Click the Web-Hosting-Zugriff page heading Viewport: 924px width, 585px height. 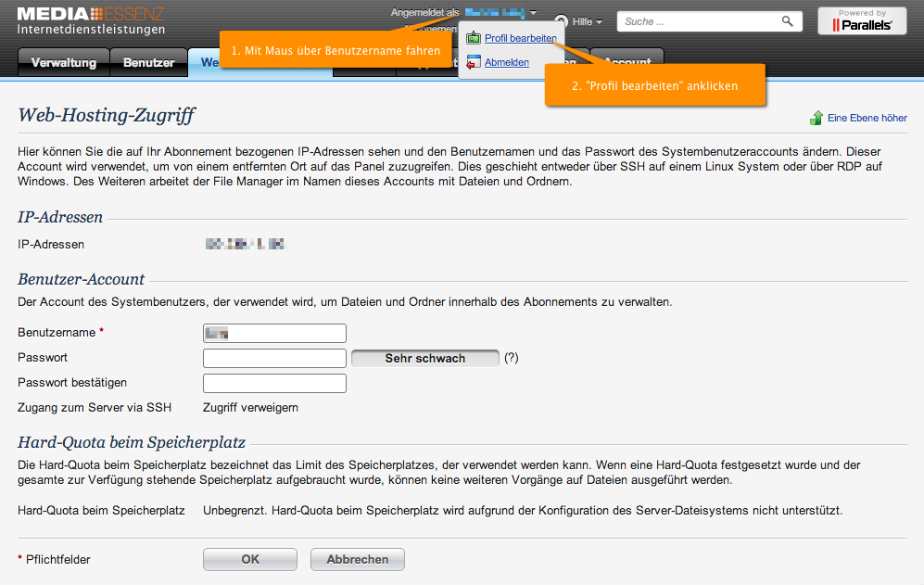pyautogui.click(x=106, y=115)
